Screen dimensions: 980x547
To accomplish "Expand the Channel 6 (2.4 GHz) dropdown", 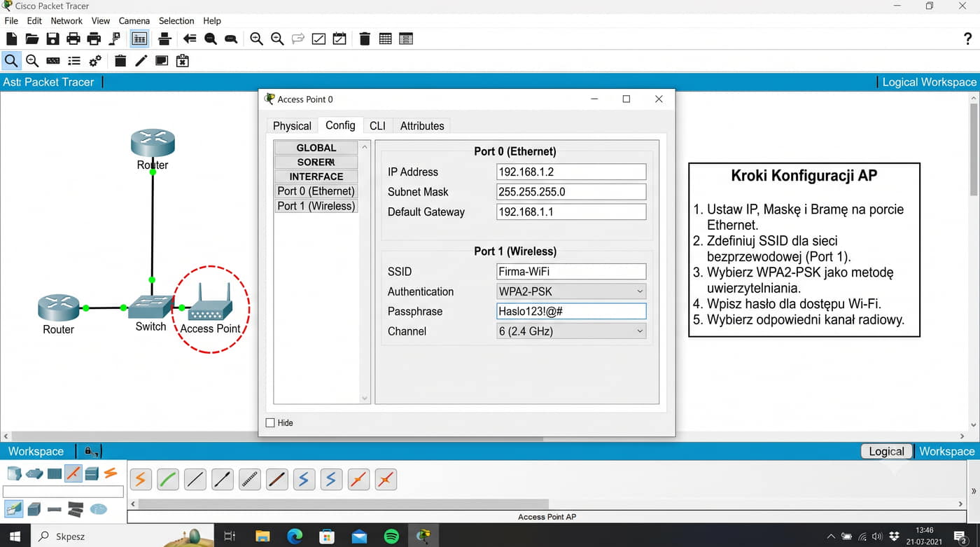I will click(571, 331).
